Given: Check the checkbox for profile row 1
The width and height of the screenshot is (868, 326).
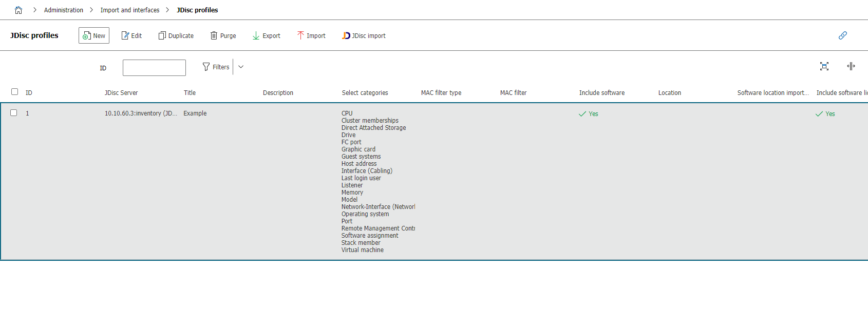Looking at the screenshot, I should 14,113.
